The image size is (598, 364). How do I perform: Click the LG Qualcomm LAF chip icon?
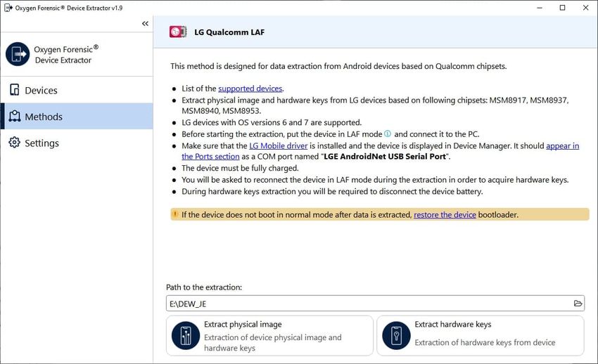(x=178, y=32)
